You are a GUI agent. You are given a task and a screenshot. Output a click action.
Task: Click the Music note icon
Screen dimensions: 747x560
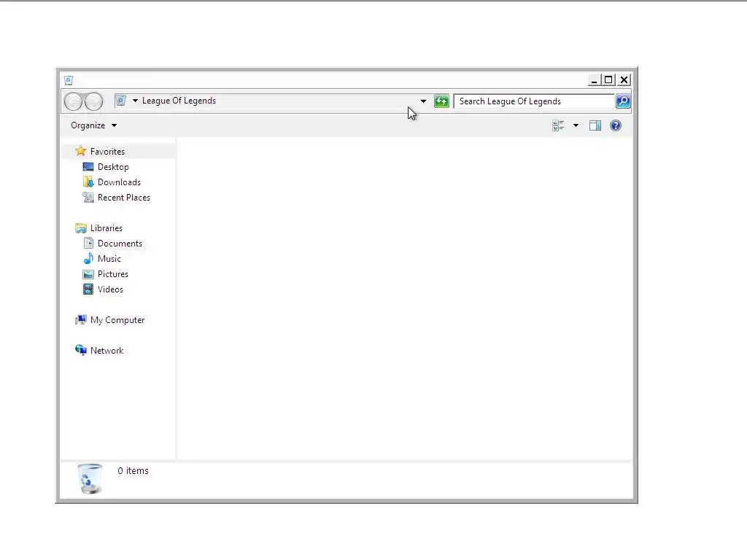pyautogui.click(x=88, y=259)
